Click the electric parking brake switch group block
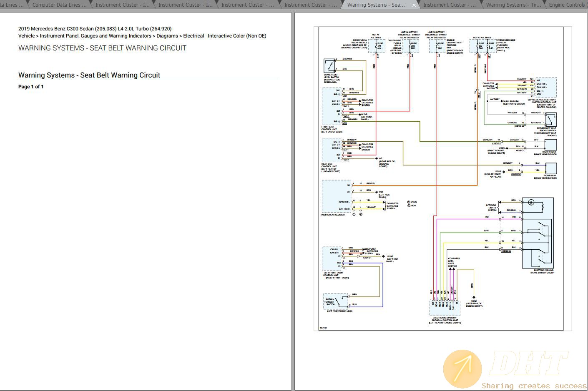 [538, 233]
